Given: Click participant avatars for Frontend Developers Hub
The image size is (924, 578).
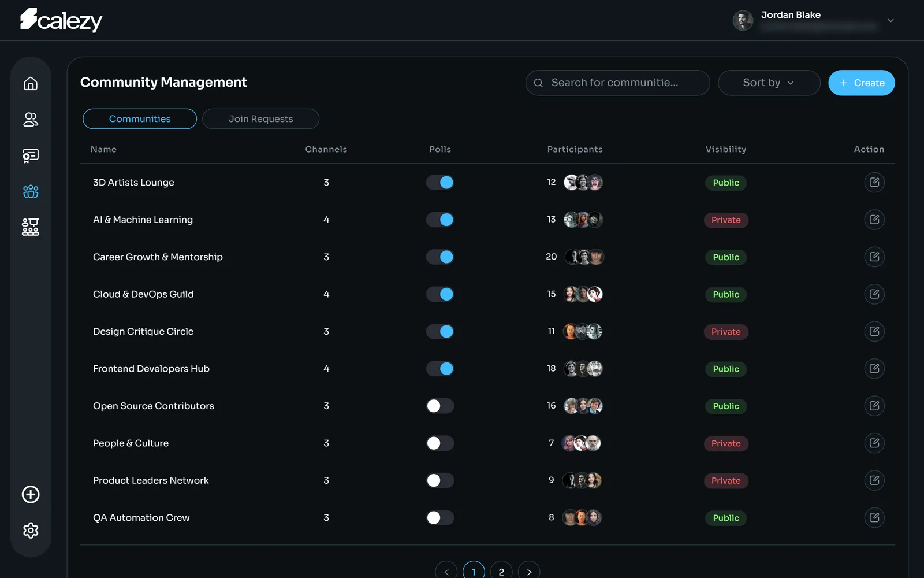Looking at the screenshot, I should coord(583,369).
